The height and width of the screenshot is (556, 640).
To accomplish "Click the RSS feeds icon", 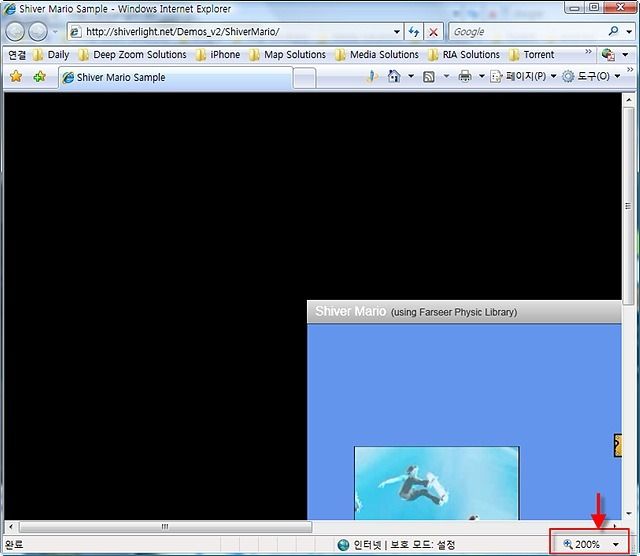I will coord(429,76).
